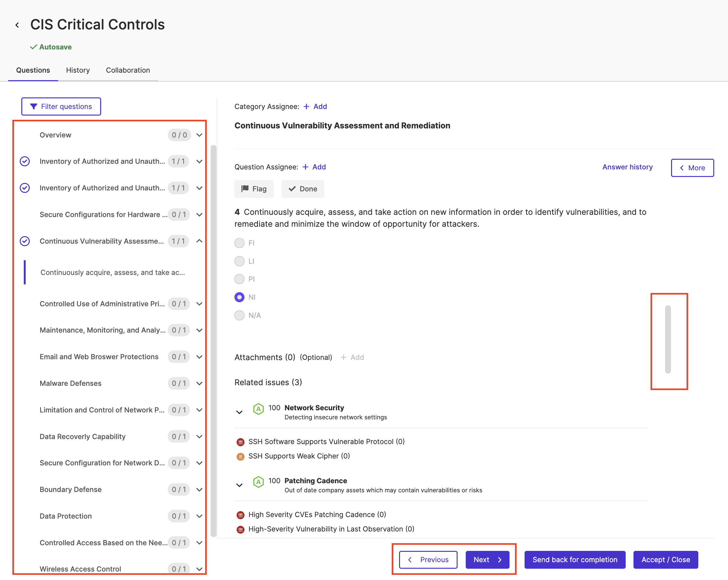Screen dimensions: 728x580
Task: Click severity icon for High-Severity Vulnerability in Last Observation
Action: [240, 530]
